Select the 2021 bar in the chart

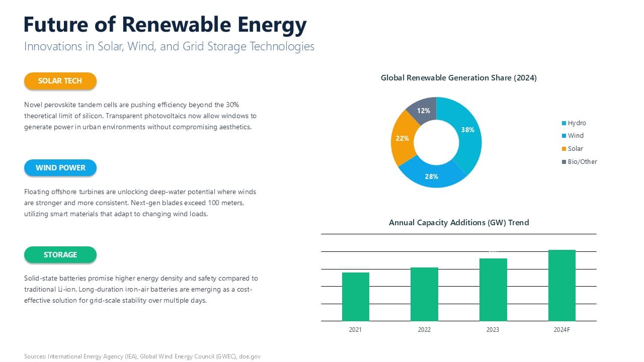click(x=356, y=297)
